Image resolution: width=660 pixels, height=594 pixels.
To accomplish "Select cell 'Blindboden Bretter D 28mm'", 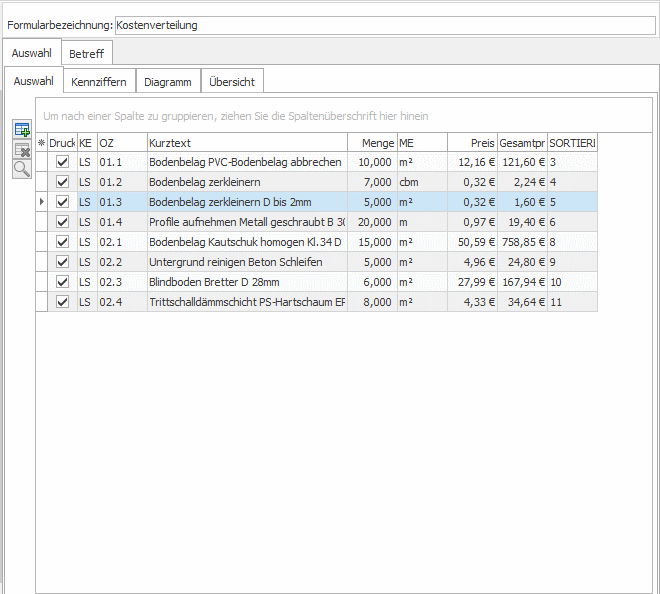I will 247,282.
